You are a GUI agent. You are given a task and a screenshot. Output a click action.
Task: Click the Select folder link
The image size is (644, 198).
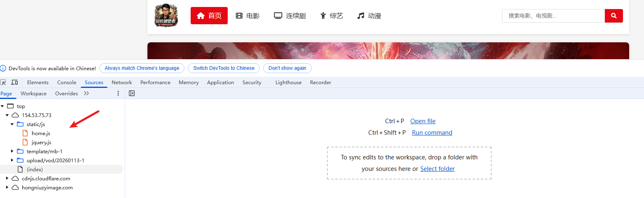pyautogui.click(x=437, y=168)
